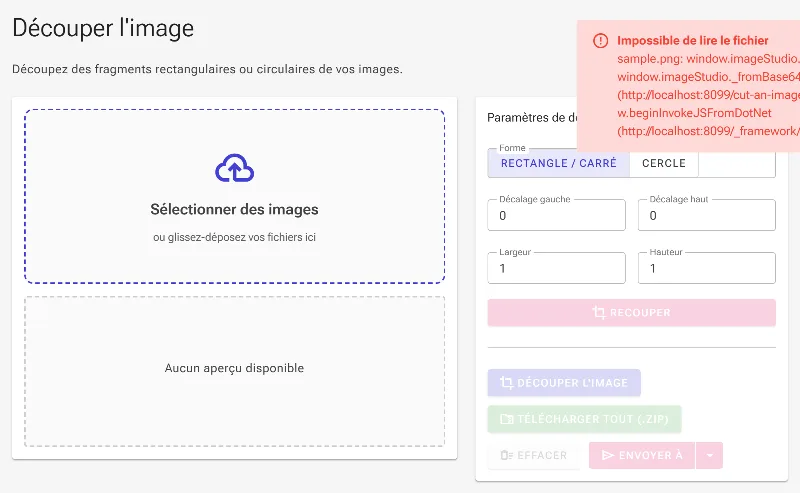Click the clear-list icon beside Effacer
Screen dimensions: 800x493
click(507, 455)
